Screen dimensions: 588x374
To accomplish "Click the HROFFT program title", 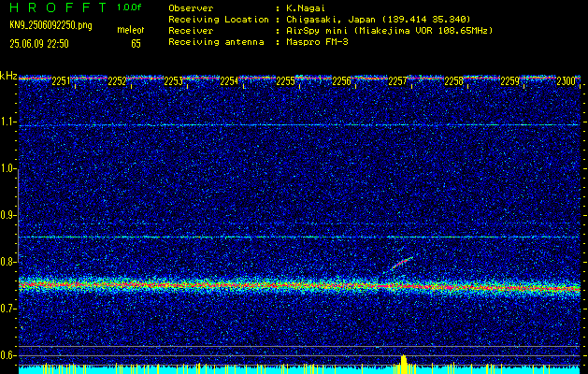I will coord(58,7).
